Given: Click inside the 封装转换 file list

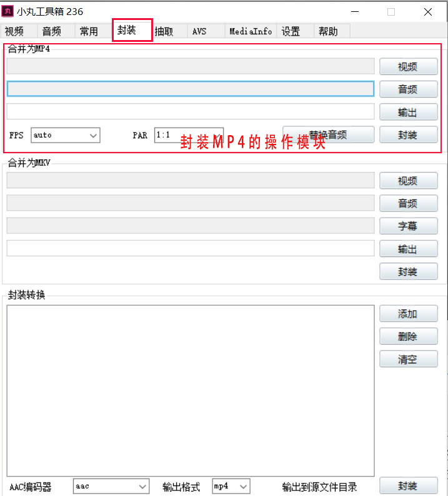Looking at the screenshot, I should (191, 391).
